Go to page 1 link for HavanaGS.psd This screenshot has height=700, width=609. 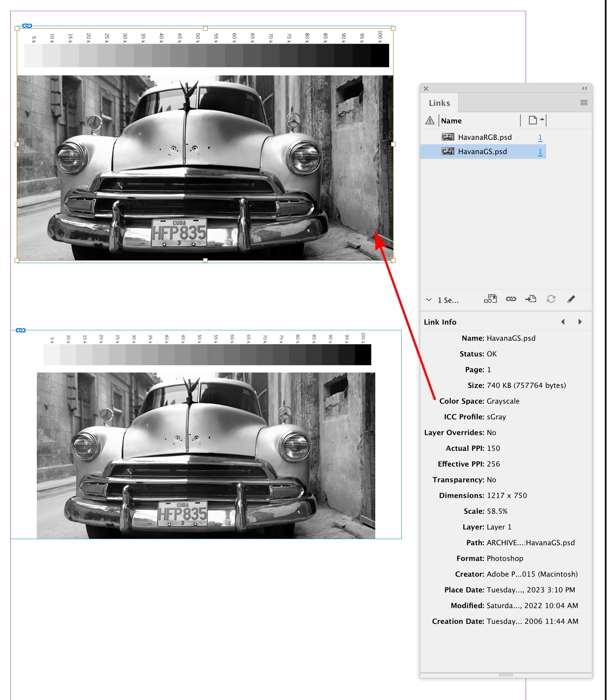click(540, 152)
